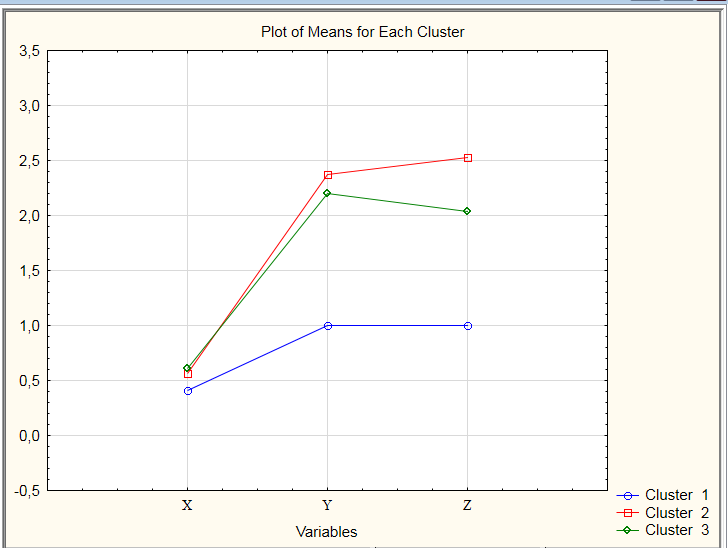Click the 1,5 y-axis tick label
The image size is (728, 548).
tap(29, 271)
